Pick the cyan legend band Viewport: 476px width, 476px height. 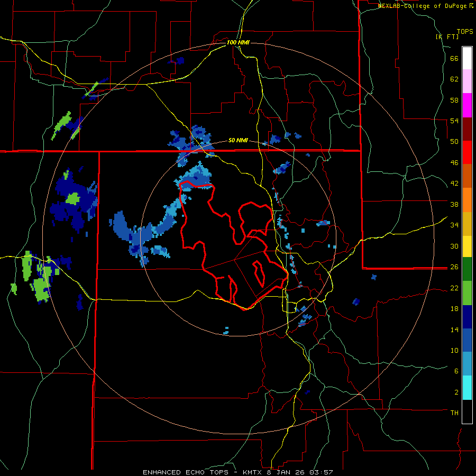(x=467, y=388)
